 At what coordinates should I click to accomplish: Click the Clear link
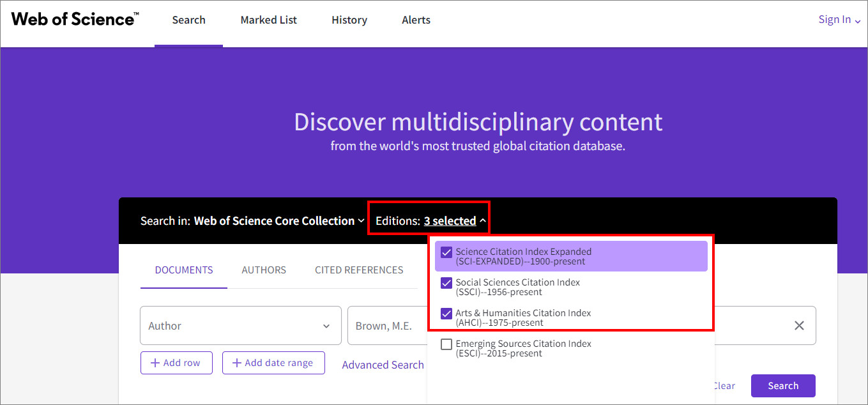pos(724,386)
